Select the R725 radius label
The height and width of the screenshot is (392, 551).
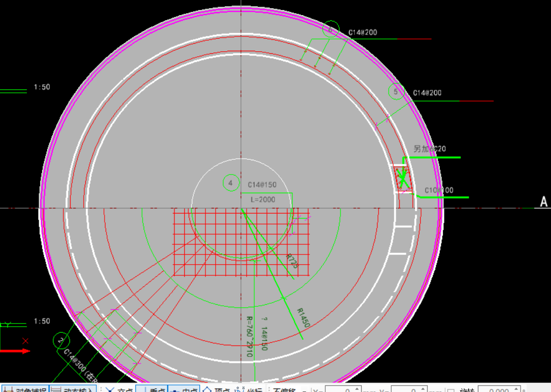[x=292, y=261]
